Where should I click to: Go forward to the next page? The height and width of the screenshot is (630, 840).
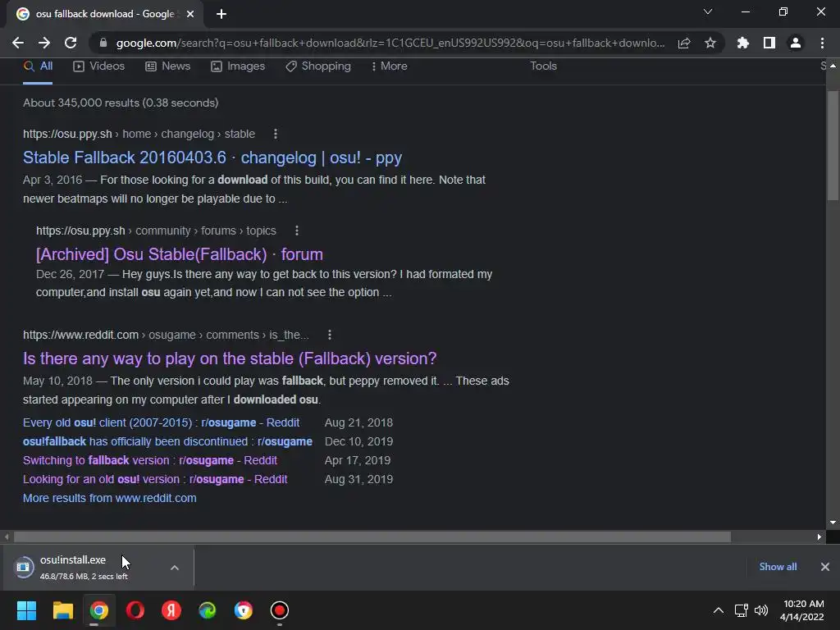coord(44,43)
